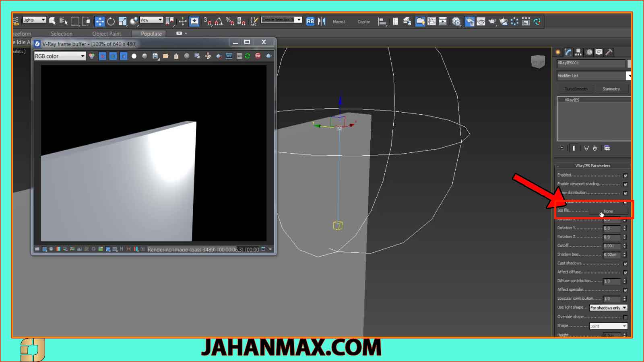Click the render teapot icon in frame buffer
The width and height of the screenshot is (644, 362).
coord(268,56)
